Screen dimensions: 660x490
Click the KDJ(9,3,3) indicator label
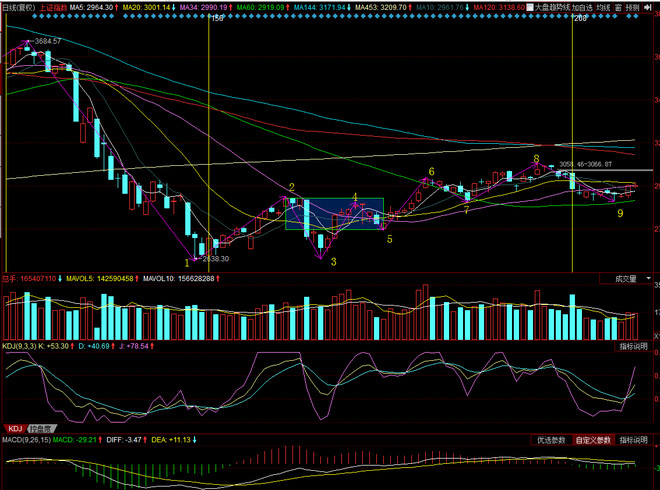point(19,346)
